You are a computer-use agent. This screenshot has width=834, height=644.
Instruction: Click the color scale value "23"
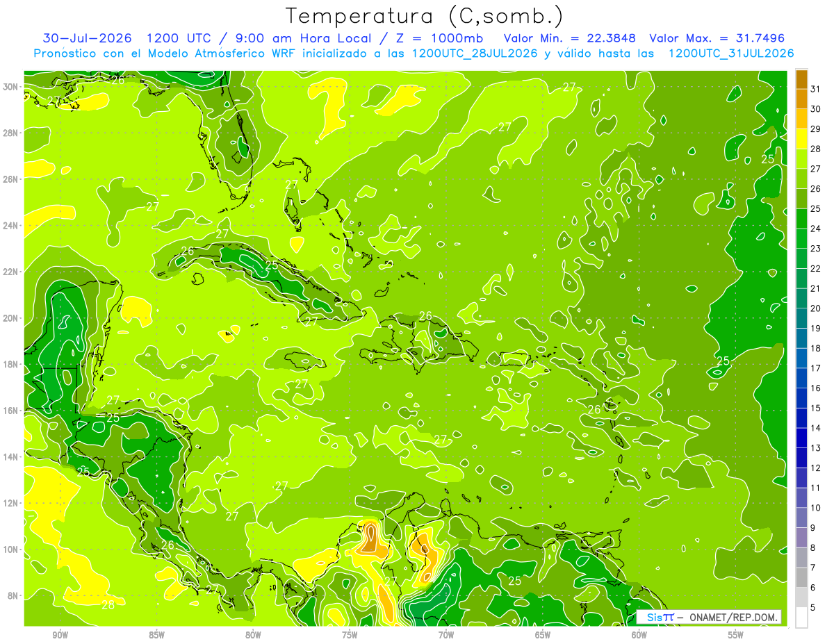(x=816, y=249)
